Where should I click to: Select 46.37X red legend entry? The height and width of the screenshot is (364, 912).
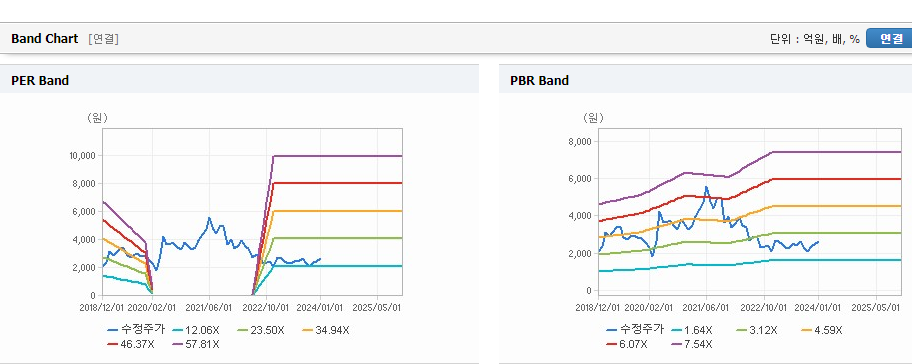[x=131, y=344]
